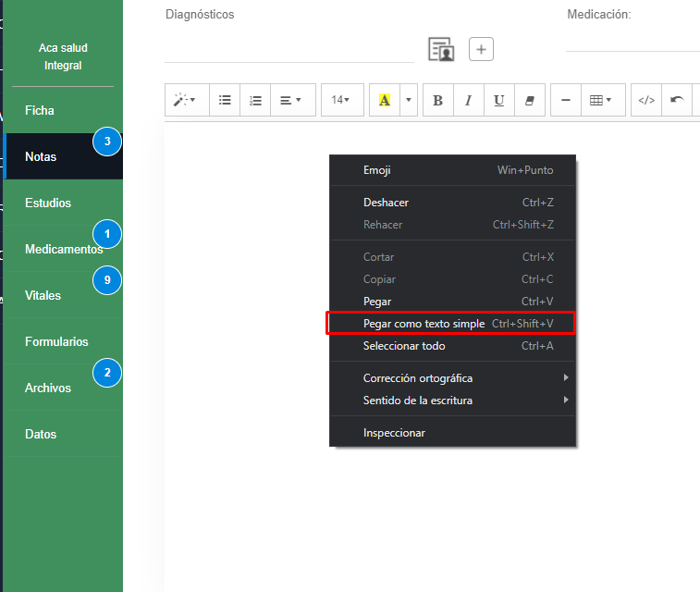The image size is (700, 592).
Task: Apply the yellow highlight color swatch
Action: pyautogui.click(x=385, y=101)
